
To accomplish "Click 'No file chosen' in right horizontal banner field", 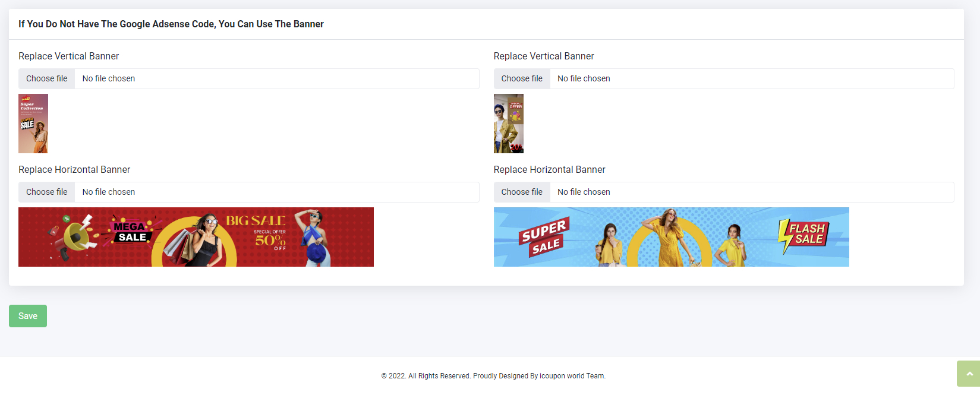I will 584,192.
